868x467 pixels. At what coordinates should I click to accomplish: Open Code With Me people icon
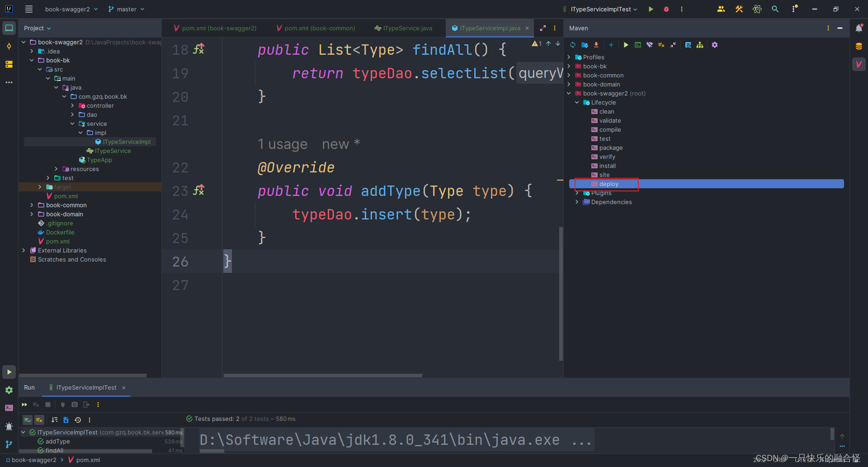point(721,9)
